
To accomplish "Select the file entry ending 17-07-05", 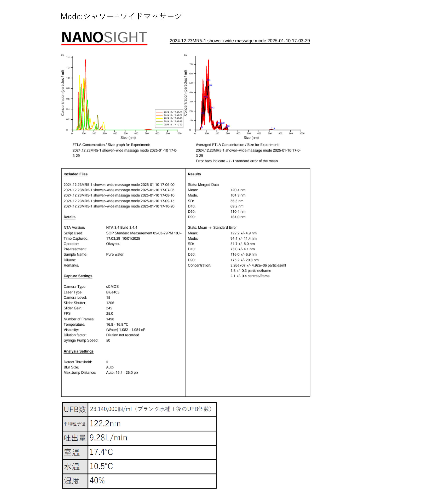I will coord(119,190).
